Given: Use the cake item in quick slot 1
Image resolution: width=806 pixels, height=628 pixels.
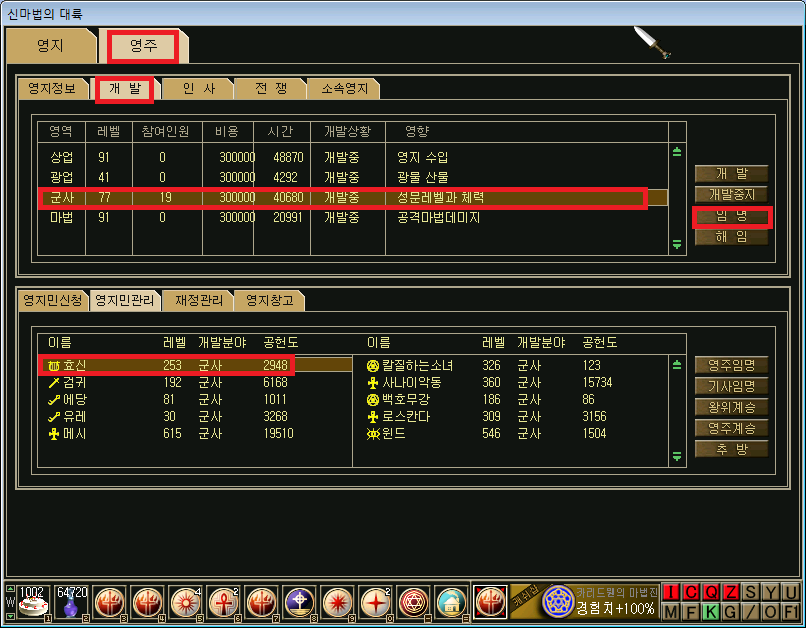Looking at the screenshot, I should (34, 602).
